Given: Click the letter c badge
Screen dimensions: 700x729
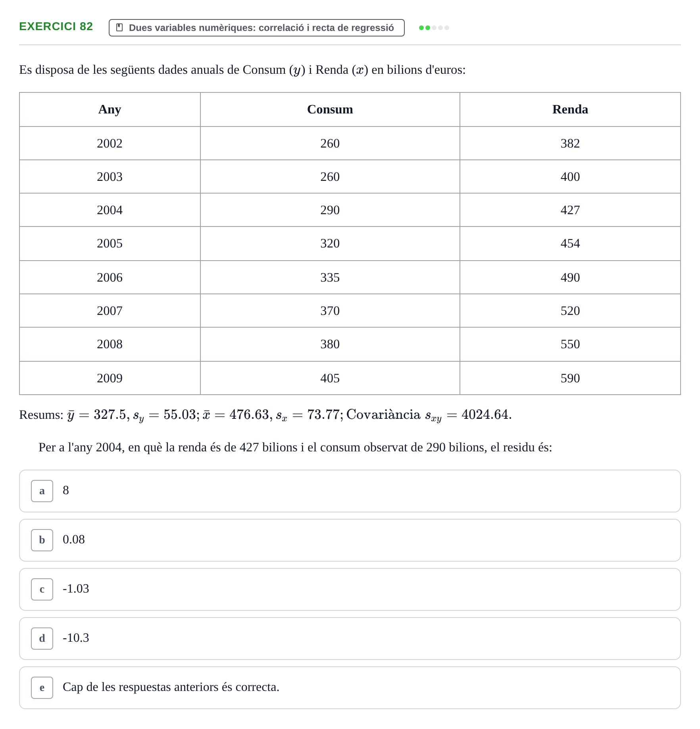Looking at the screenshot, I should pyautogui.click(x=42, y=589).
